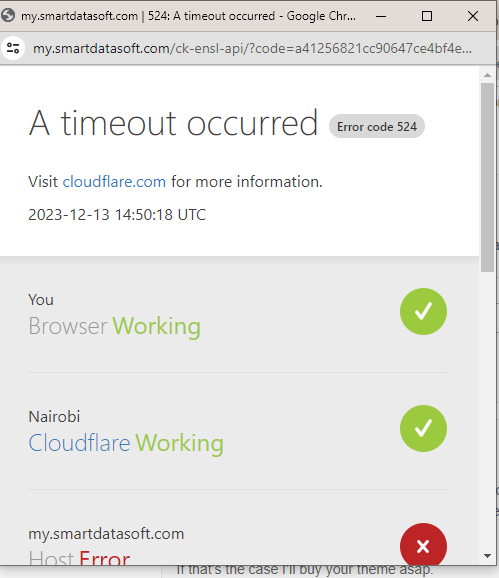Image resolution: width=499 pixels, height=578 pixels.
Task: Click the Cloudflare label in Nairobi status
Action: point(79,443)
